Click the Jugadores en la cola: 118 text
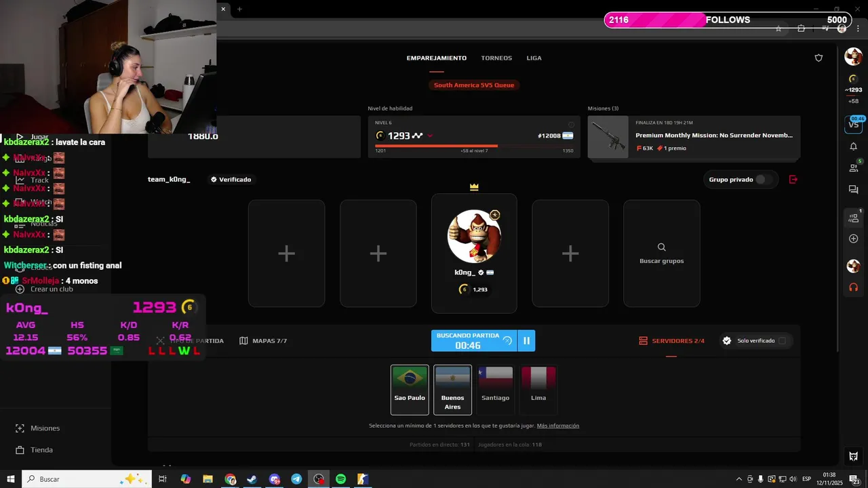The image size is (868, 488). pyautogui.click(x=510, y=445)
